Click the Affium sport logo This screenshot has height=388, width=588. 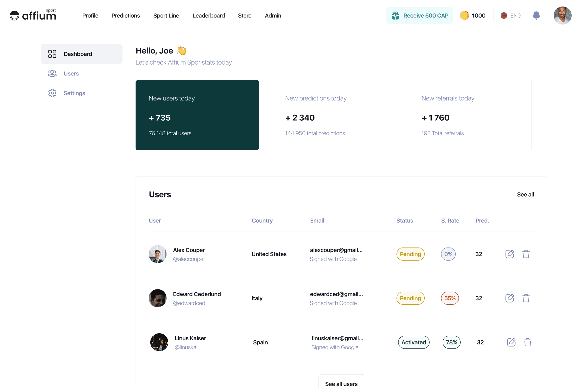(x=33, y=15)
